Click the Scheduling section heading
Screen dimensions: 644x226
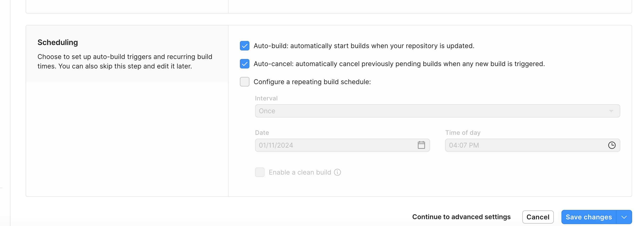click(x=58, y=42)
